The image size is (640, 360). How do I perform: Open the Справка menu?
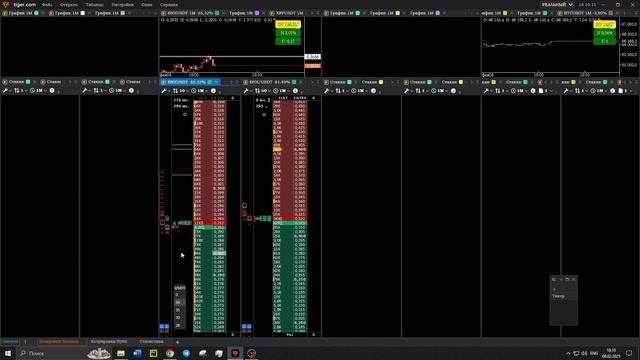[169, 4]
